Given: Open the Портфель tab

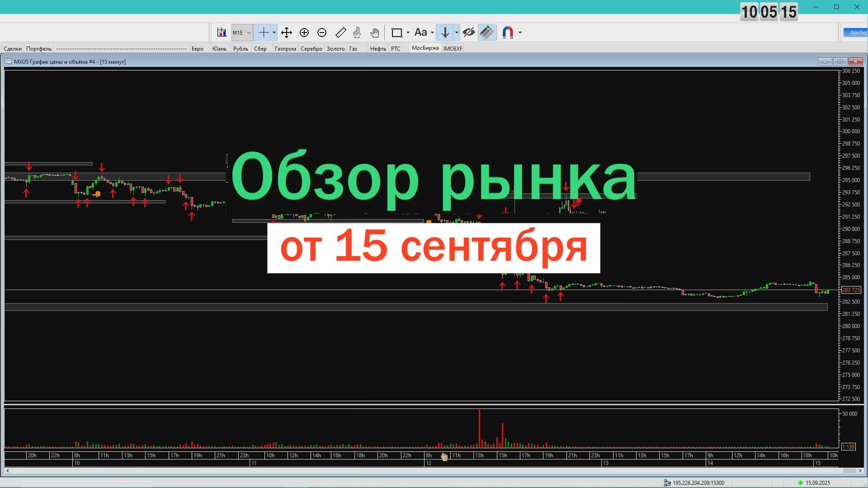Looking at the screenshot, I should click(38, 48).
